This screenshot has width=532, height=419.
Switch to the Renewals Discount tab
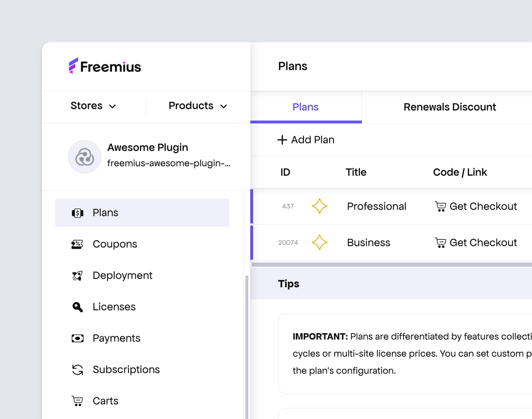click(x=449, y=107)
